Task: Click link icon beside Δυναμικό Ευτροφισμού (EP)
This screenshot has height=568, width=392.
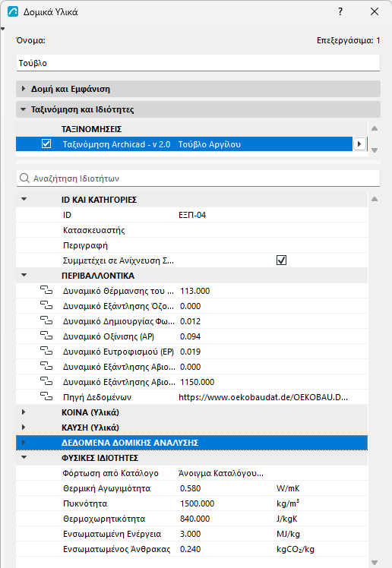Action: [46, 352]
